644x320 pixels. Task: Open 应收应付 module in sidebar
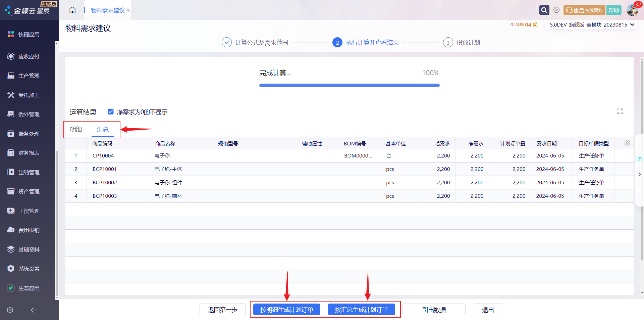pyautogui.click(x=23, y=56)
